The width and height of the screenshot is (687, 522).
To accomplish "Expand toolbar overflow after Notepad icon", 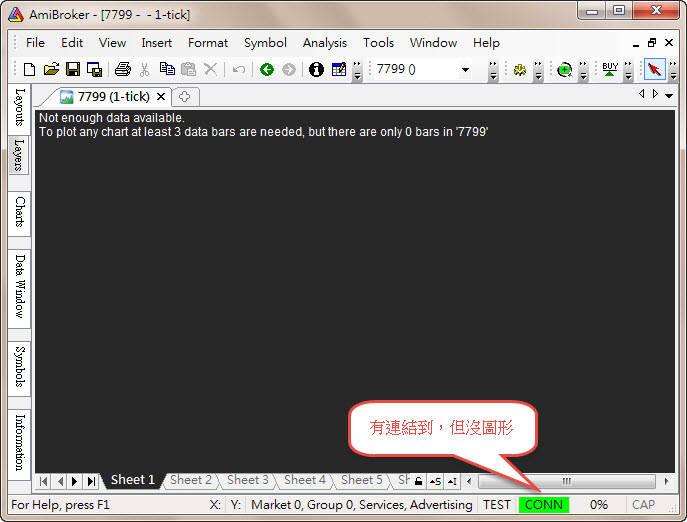I will click(357, 70).
